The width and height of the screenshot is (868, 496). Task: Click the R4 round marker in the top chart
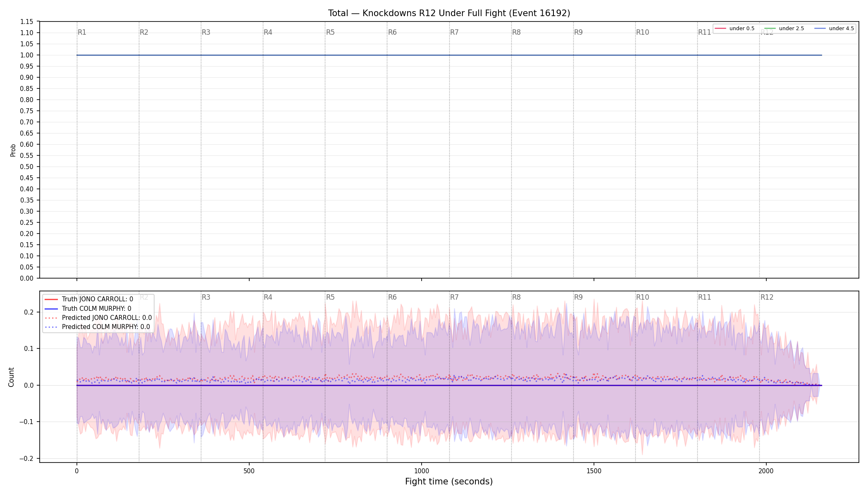268,32
